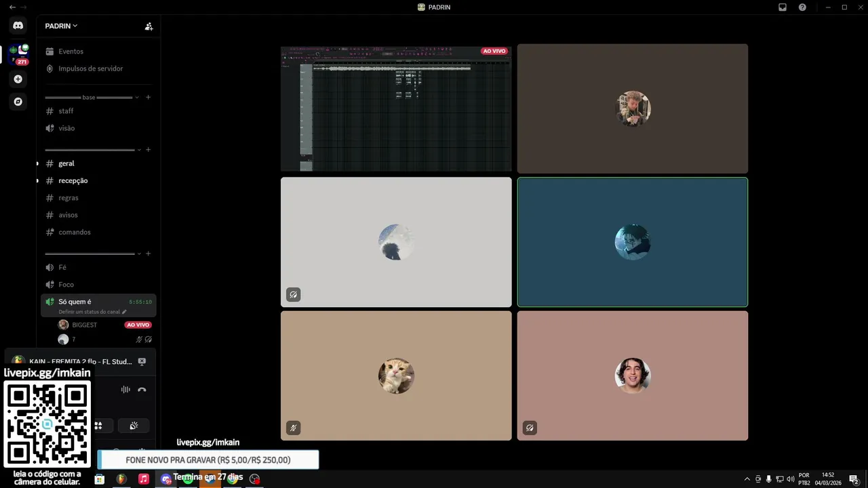
Task: Open the staff text channel
Action: pos(98,111)
